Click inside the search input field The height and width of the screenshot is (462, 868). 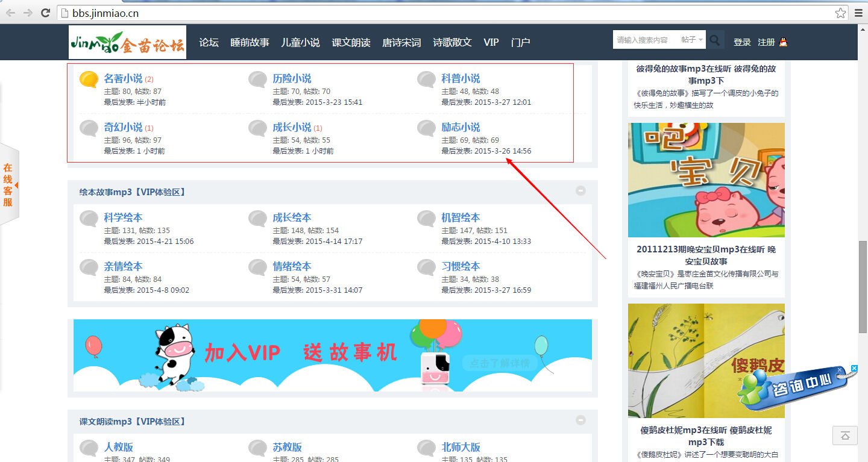(642, 40)
